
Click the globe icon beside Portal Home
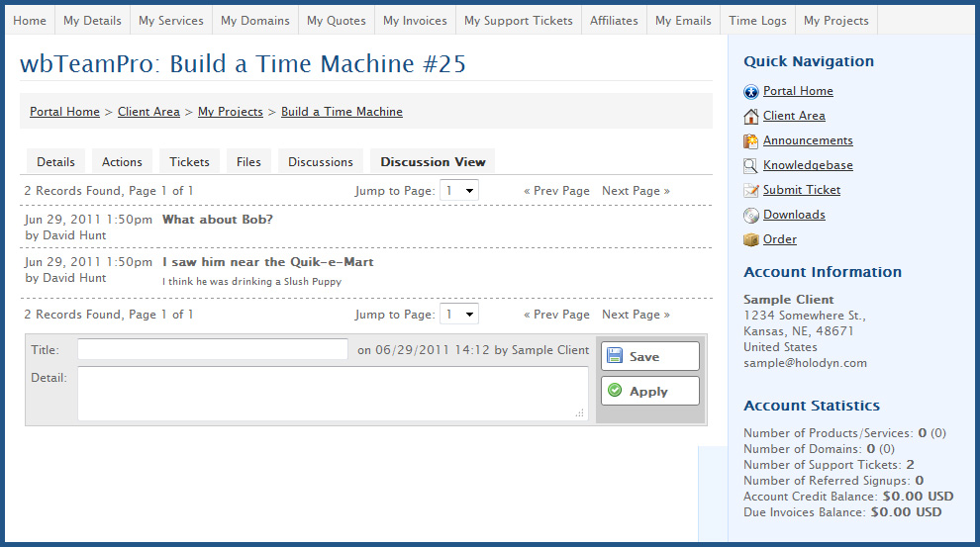point(750,92)
